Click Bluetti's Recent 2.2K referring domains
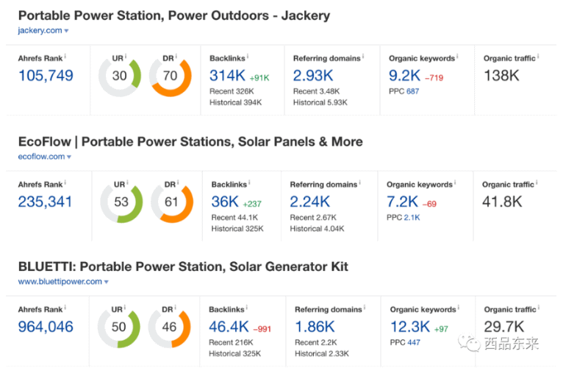 tap(316, 342)
